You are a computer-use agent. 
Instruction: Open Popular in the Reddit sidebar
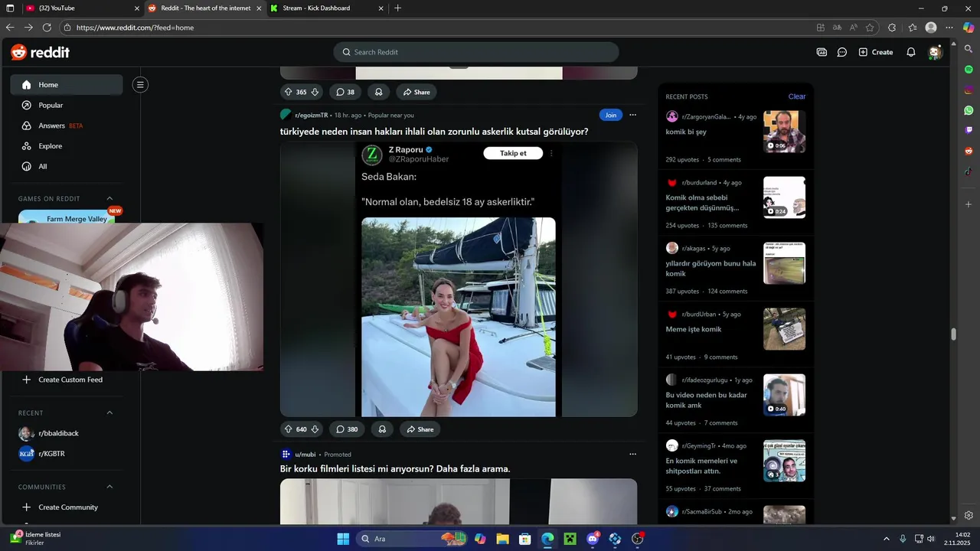[67, 105]
